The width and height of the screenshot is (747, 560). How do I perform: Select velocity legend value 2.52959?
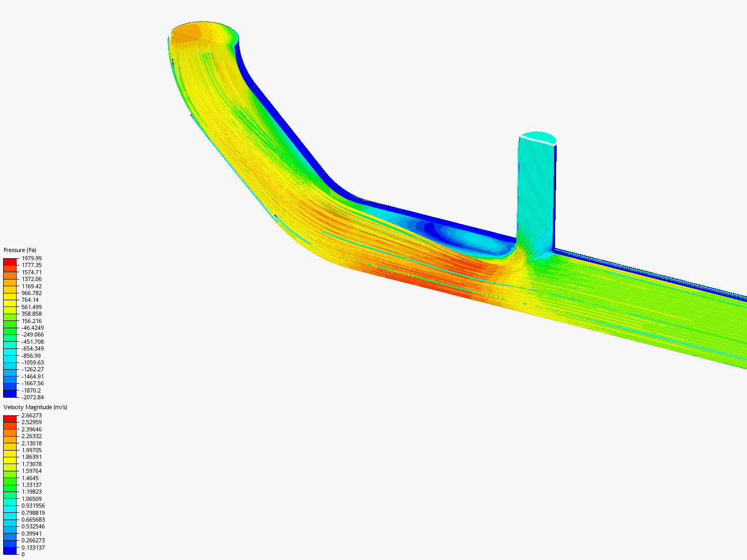(x=32, y=422)
